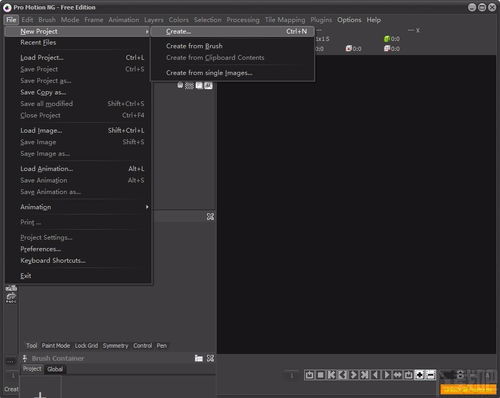
Task: Click the ping-pong double-arrow playback icon
Action: [x=397, y=375]
